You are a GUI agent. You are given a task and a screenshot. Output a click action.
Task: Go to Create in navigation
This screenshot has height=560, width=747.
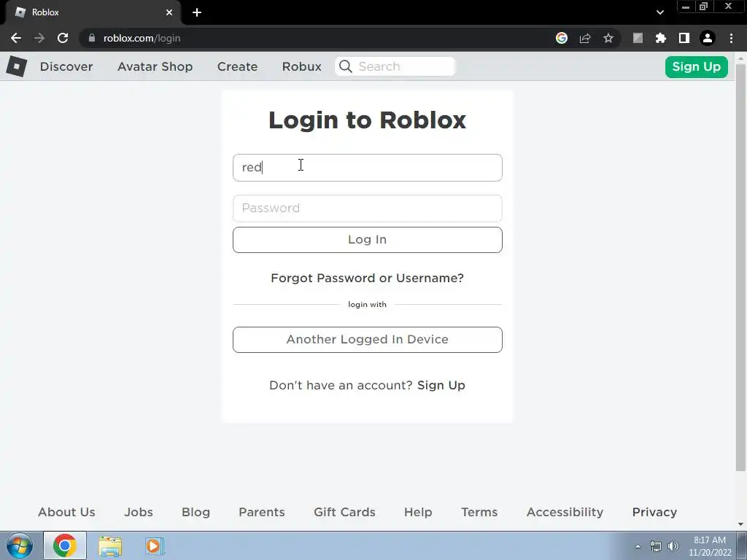pos(237,66)
